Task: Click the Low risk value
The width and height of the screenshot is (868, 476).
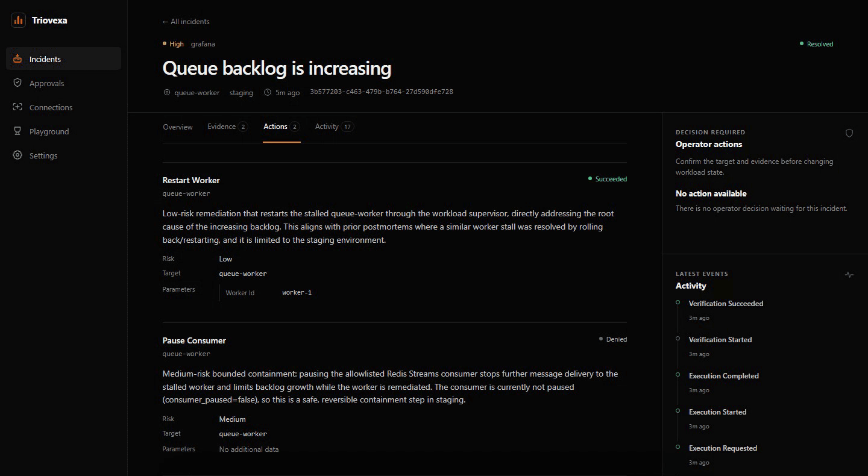Action: [x=225, y=259]
